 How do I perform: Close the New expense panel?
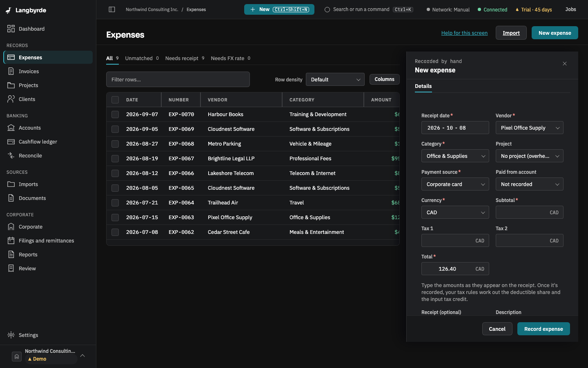click(565, 63)
